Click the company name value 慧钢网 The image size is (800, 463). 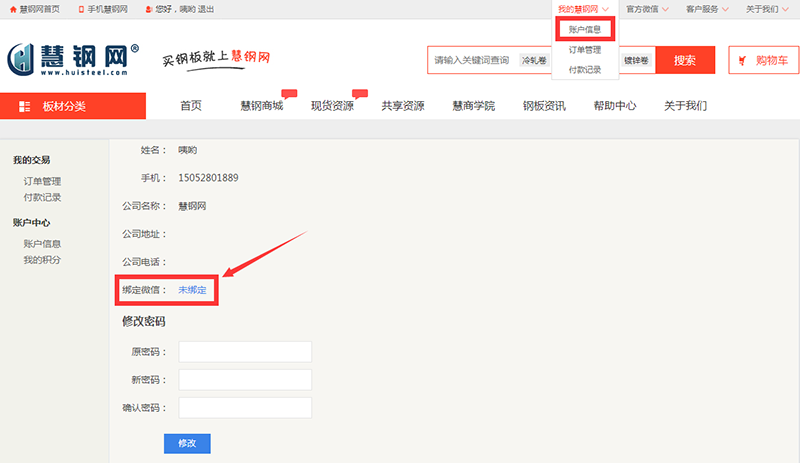tap(192, 206)
